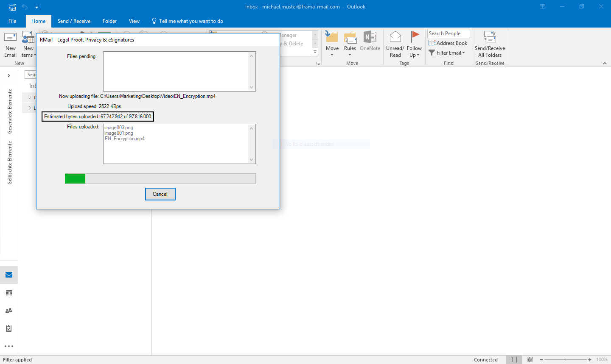Open Gelöschte Elemente folder
Image resolution: width=611 pixels, height=364 pixels.
click(x=10, y=163)
